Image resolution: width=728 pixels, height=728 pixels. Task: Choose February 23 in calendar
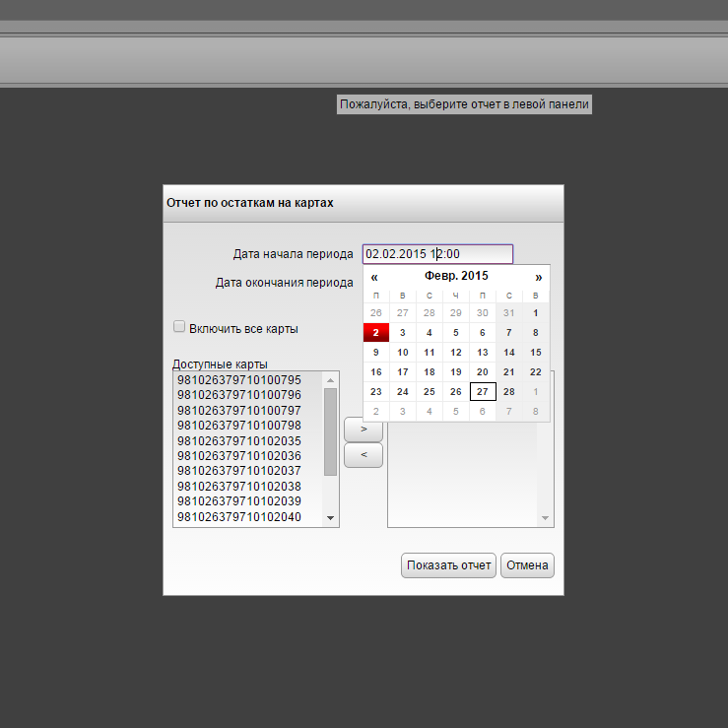click(376, 391)
